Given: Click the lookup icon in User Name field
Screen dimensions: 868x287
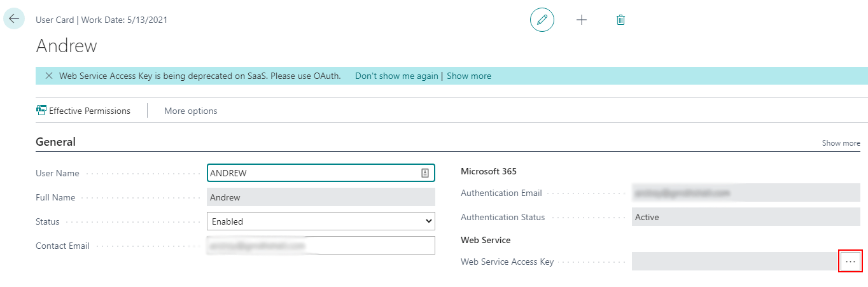Looking at the screenshot, I should pyautogui.click(x=425, y=173).
